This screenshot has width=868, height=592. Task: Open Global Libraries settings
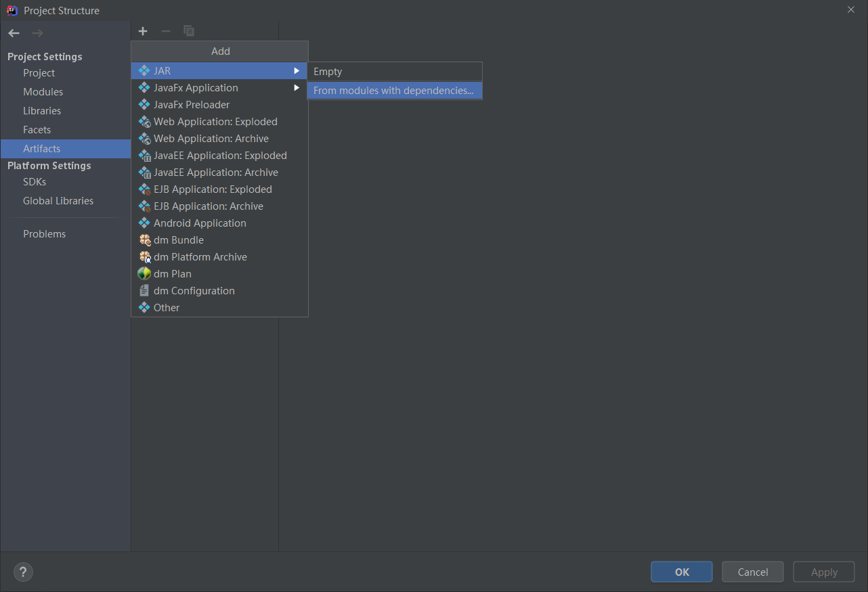click(66, 201)
